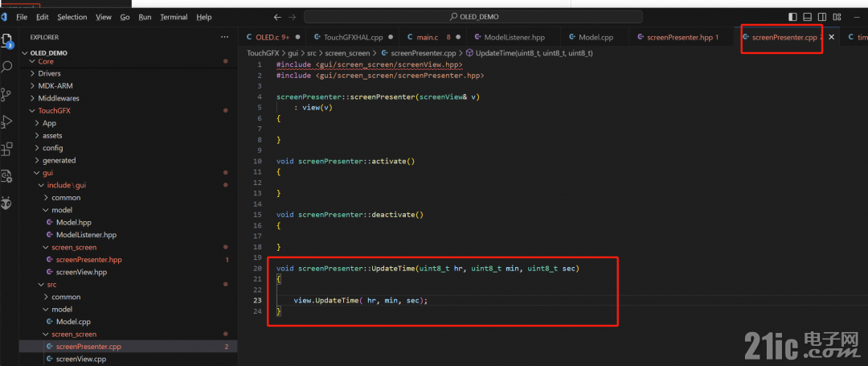Switch to the Model.cpp tab
The image size is (868, 366).
(x=596, y=37)
